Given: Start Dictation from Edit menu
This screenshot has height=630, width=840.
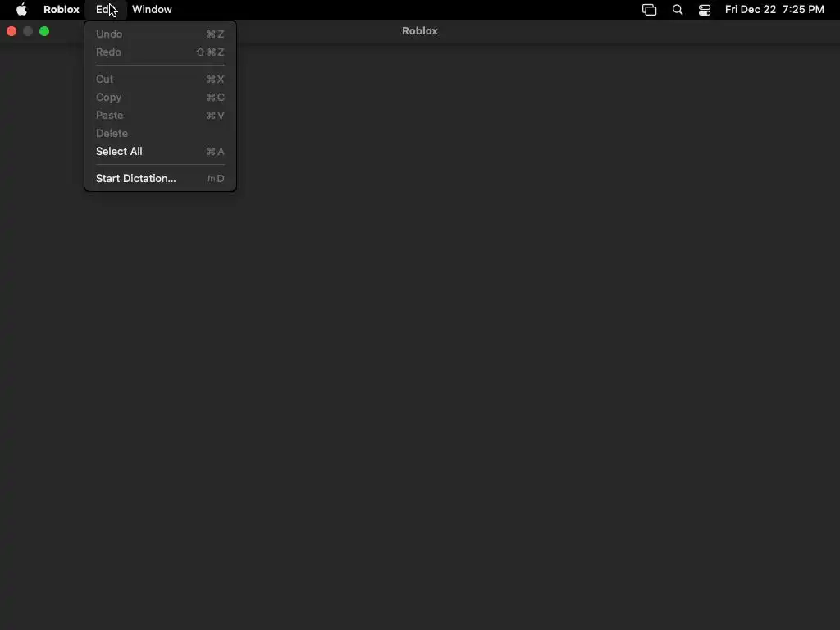Looking at the screenshot, I should tap(160, 178).
